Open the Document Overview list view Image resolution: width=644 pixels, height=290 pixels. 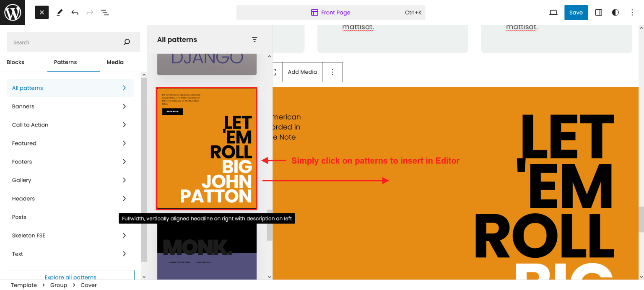click(105, 13)
